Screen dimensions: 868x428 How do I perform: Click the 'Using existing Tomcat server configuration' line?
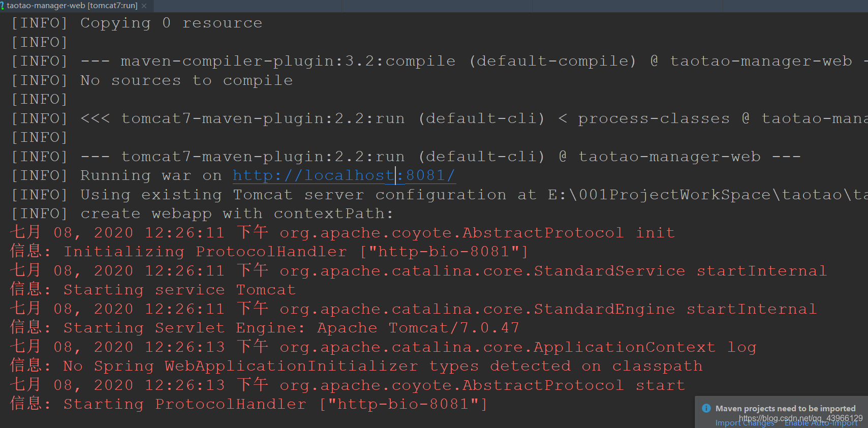(439, 195)
